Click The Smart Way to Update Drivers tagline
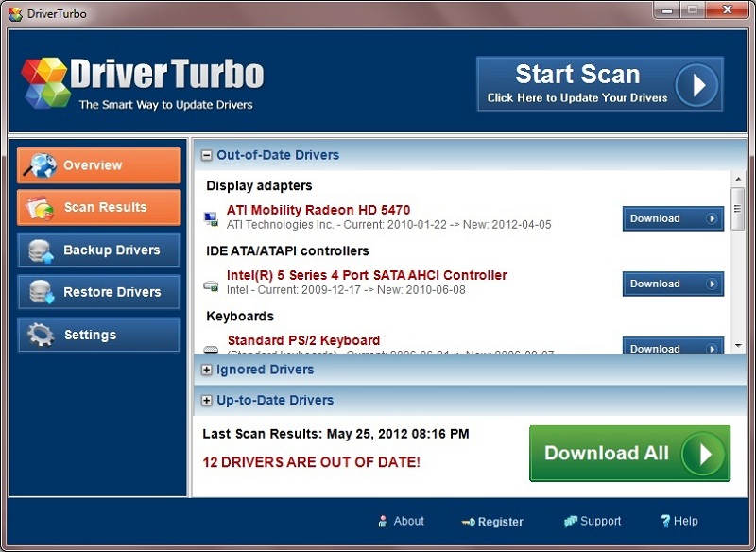 (x=166, y=105)
